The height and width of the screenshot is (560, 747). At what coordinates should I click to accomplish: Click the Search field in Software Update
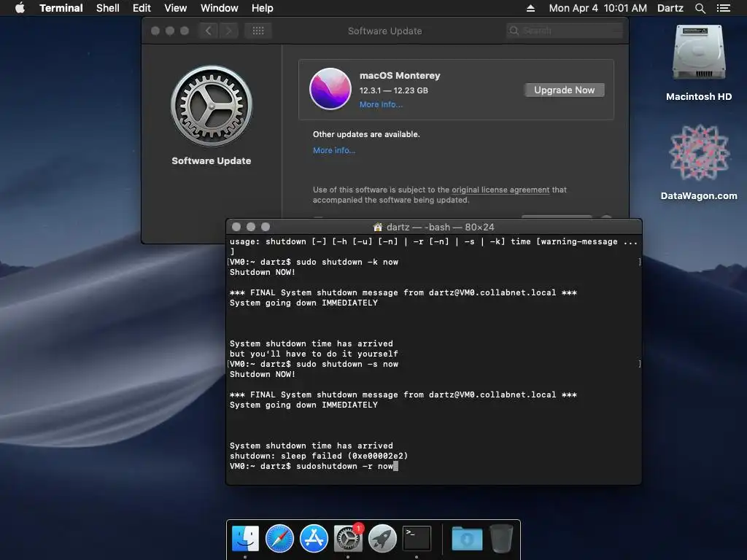pos(565,31)
